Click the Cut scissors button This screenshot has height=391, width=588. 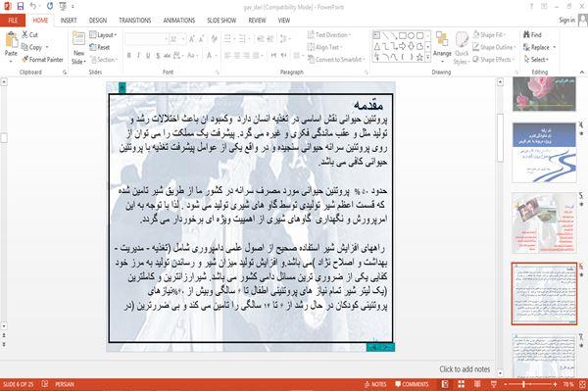30,35
